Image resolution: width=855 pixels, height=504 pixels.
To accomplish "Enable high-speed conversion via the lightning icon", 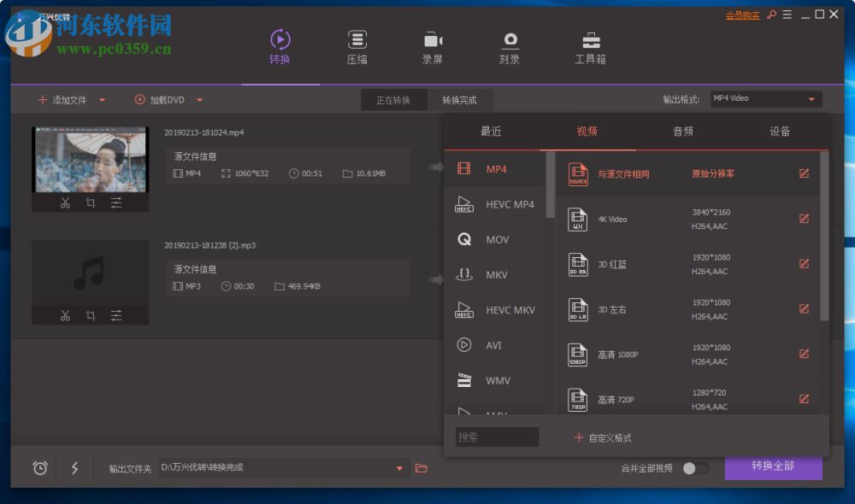I will pos(74,468).
